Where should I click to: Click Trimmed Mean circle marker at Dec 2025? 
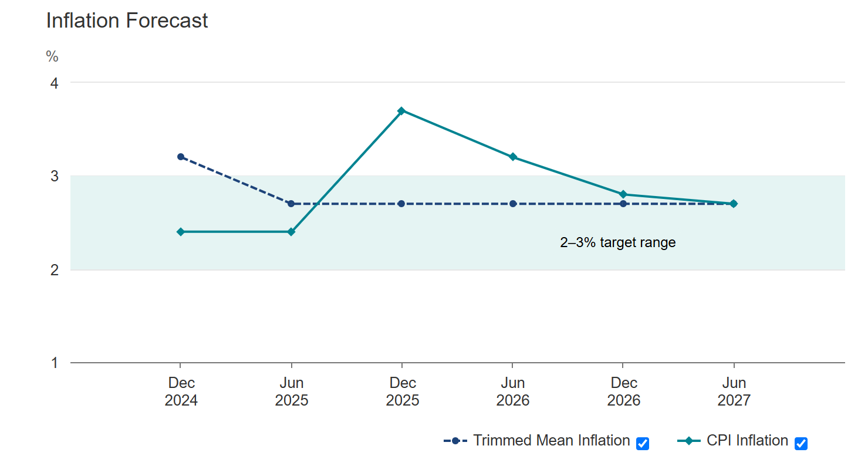[401, 204]
